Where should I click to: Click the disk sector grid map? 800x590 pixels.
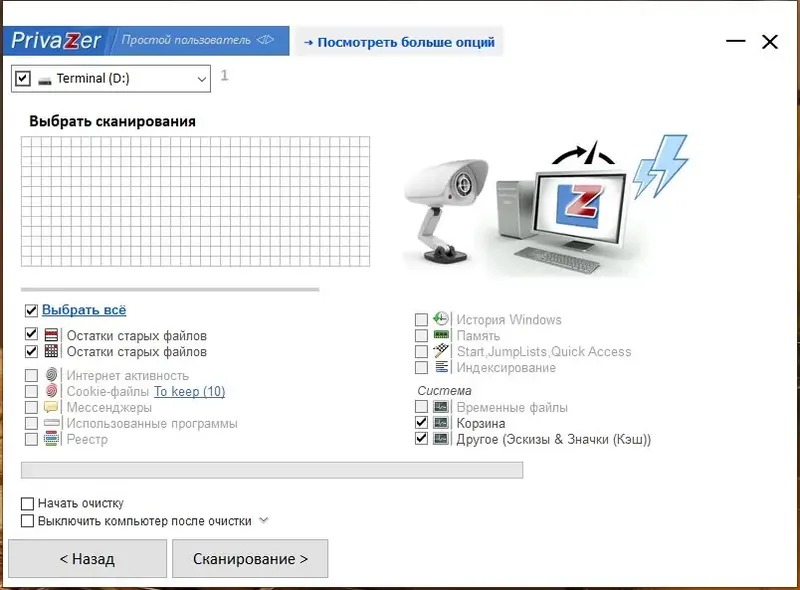pyautogui.click(x=195, y=201)
